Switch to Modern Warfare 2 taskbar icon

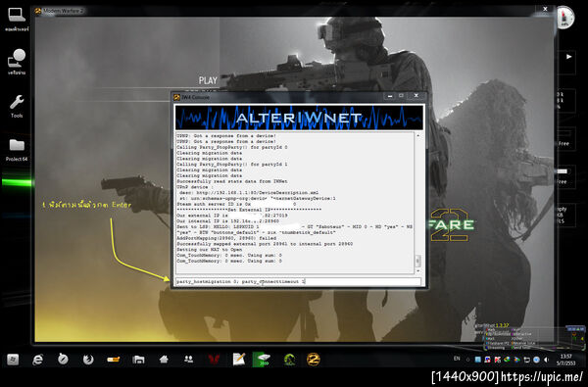[314, 360]
